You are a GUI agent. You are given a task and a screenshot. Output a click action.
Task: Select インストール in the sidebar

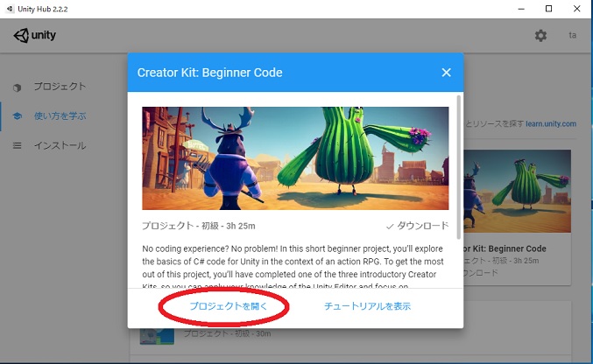click(60, 145)
